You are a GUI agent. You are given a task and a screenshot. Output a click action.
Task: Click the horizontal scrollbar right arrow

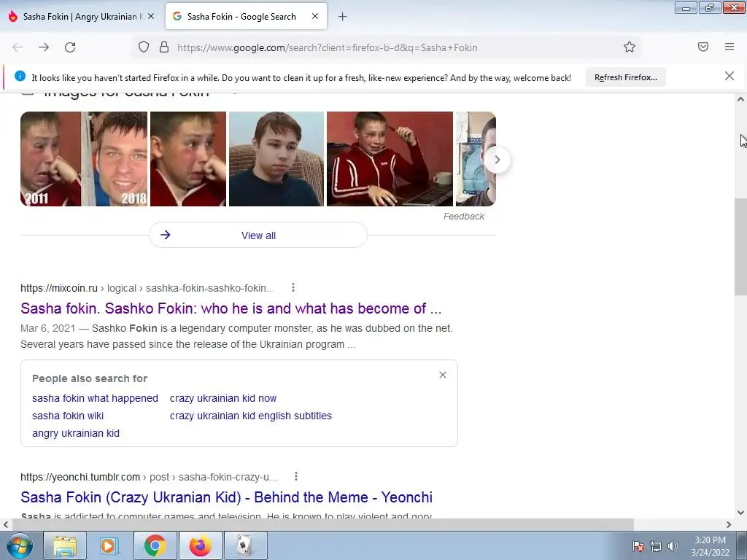point(729,524)
